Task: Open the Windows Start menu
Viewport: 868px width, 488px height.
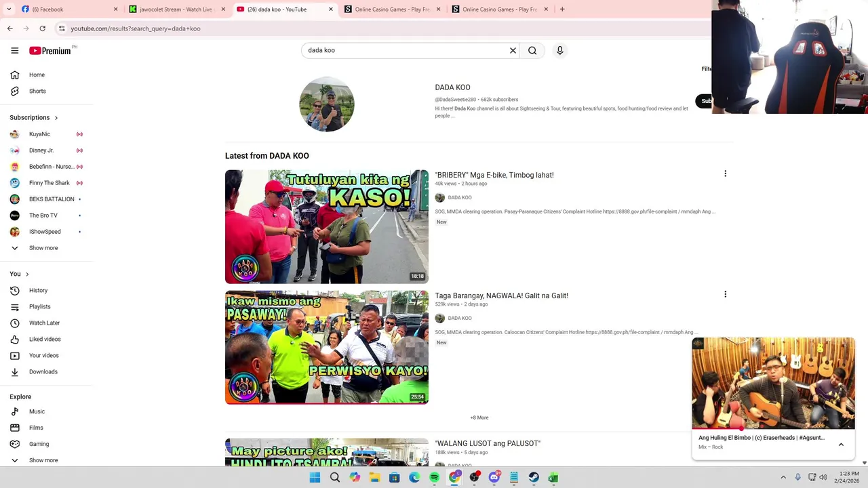Action: pyautogui.click(x=315, y=477)
